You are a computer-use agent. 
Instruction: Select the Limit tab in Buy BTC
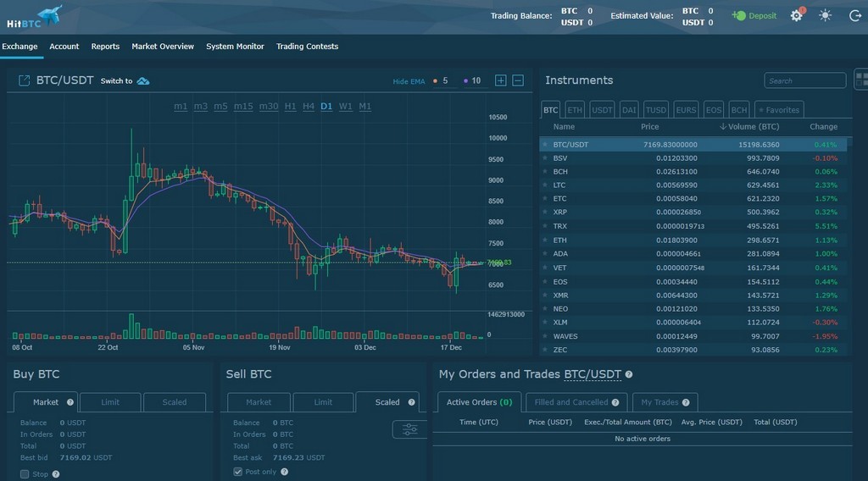coord(110,402)
